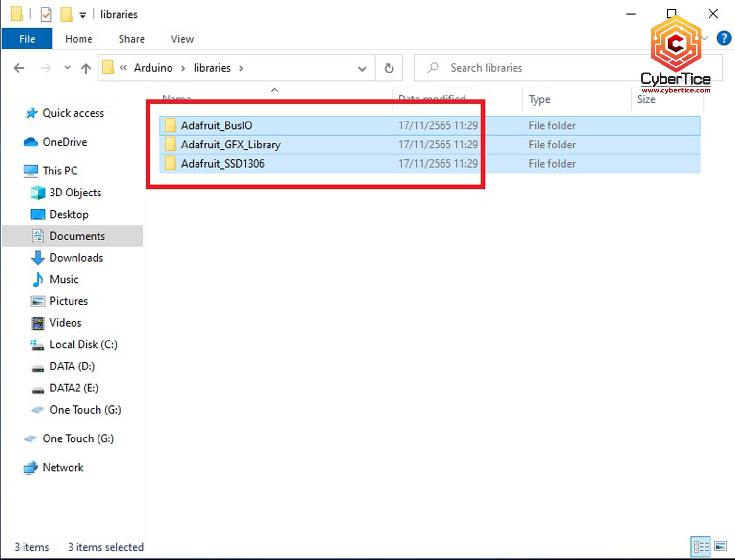735x560 pixels.
Task: Open the File menu
Action: (x=27, y=39)
